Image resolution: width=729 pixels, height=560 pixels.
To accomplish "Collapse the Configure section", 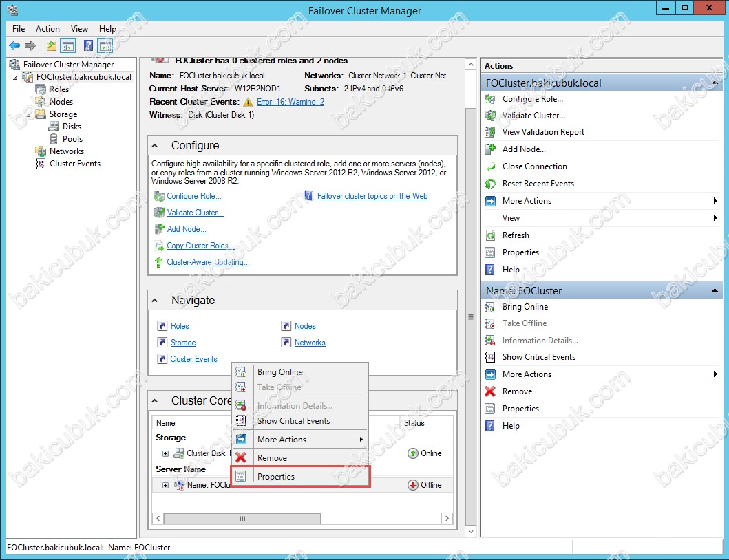I will (155, 146).
